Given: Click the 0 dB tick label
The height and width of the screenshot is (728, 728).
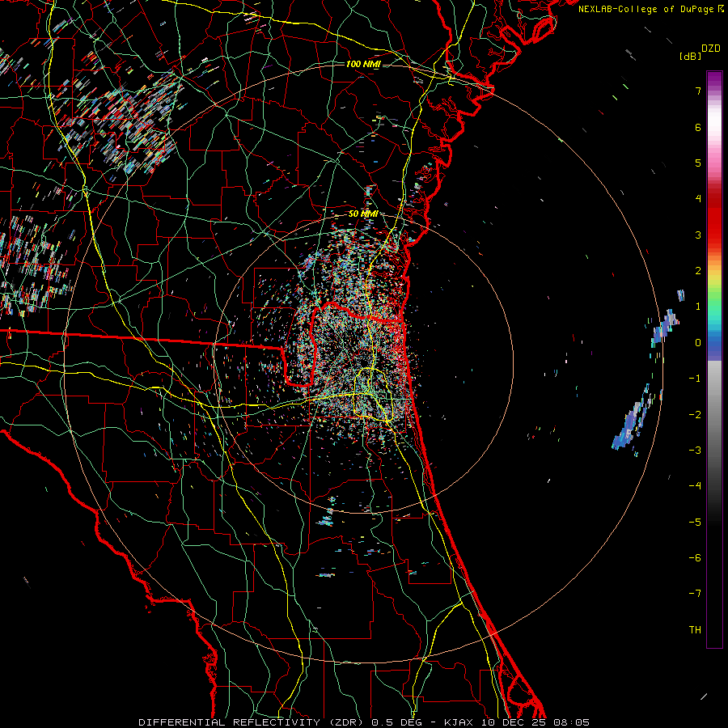Looking at the screenshot, I should coord(698,343).
